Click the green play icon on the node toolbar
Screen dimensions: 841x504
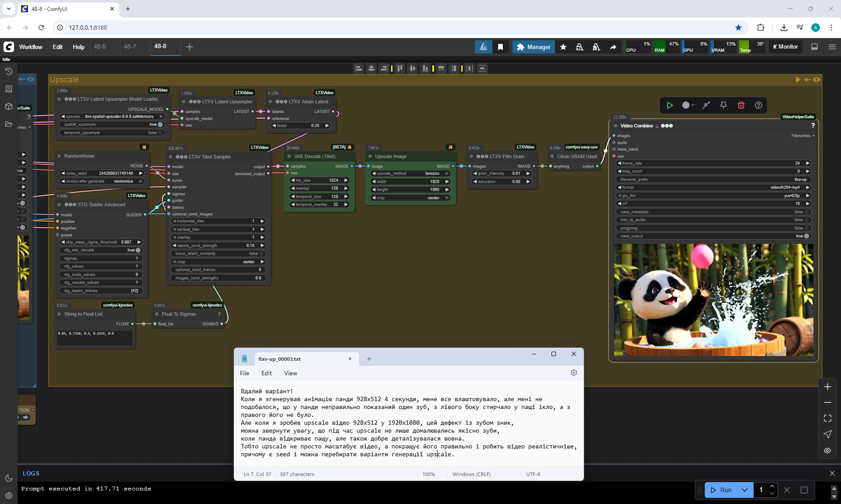point(670,105)
